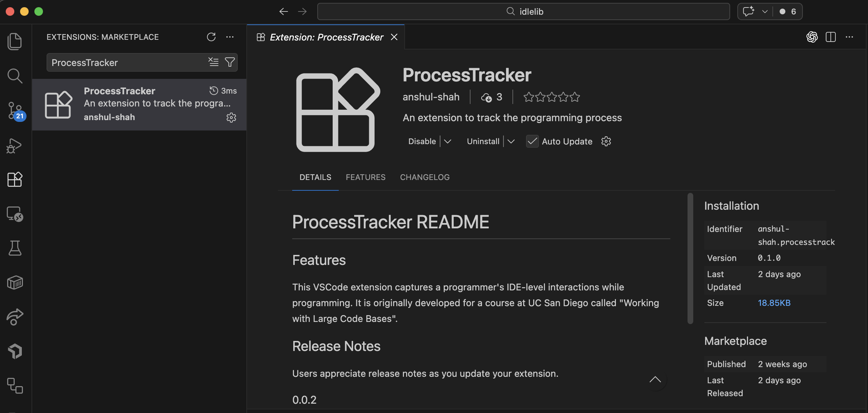The image size is (868, 413).
Task: Open the container box view icon
Action: (15, 283)
